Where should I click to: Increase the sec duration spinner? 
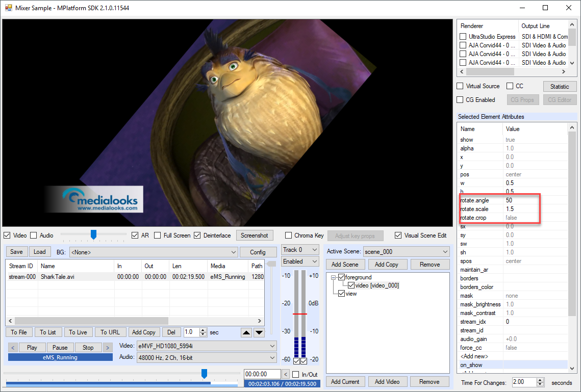click(203, 330)
